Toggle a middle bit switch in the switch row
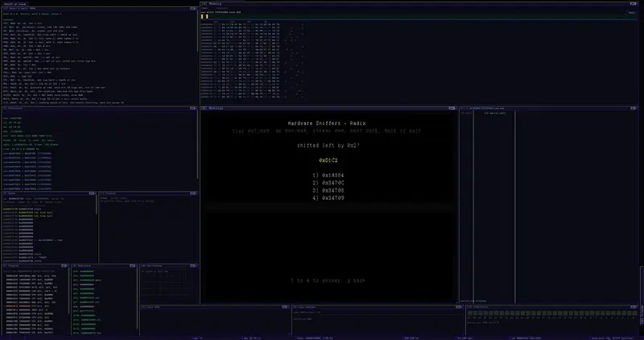The height and width of the screenshot is (340, 644). (550, 313)
